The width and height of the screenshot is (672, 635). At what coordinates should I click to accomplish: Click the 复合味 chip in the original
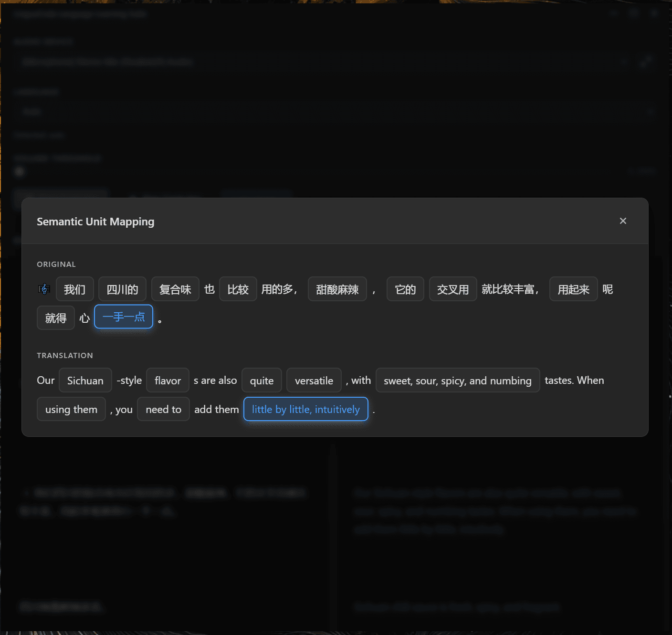pyautogui.click(x=175, y=289)
